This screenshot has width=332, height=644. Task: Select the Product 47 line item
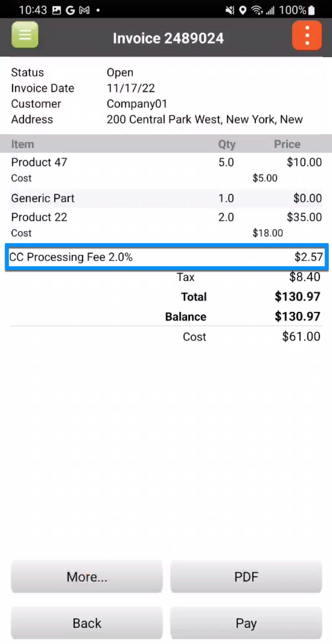point(39,162)
